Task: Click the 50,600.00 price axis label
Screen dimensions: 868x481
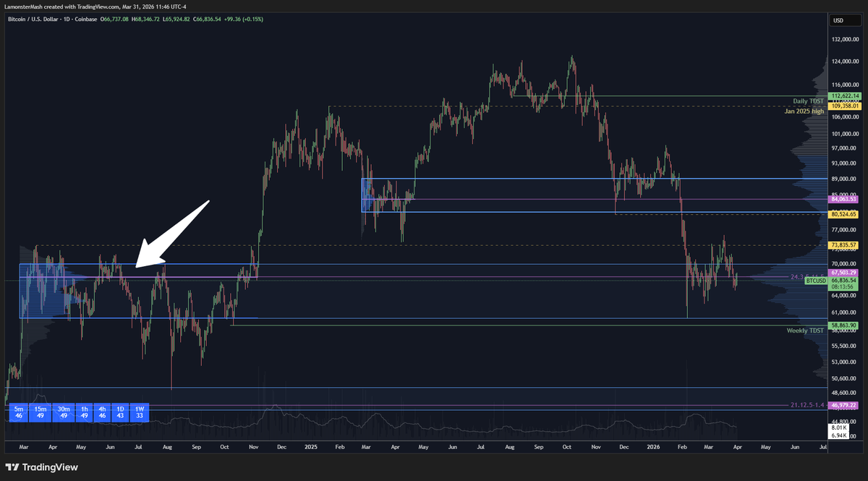Action: (843, 378)
